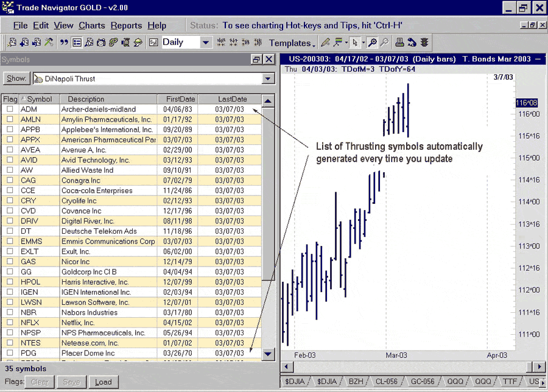Screen dimensions: 548x392
Task: Tick the CAG flag checkbox
Action: 10,180
